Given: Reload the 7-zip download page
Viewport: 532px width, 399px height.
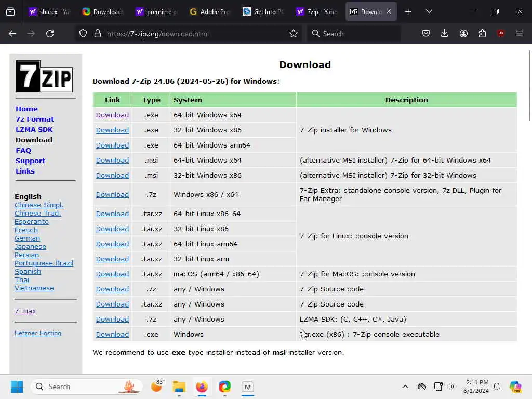Looking at the screenshot, I should (50, 34).
